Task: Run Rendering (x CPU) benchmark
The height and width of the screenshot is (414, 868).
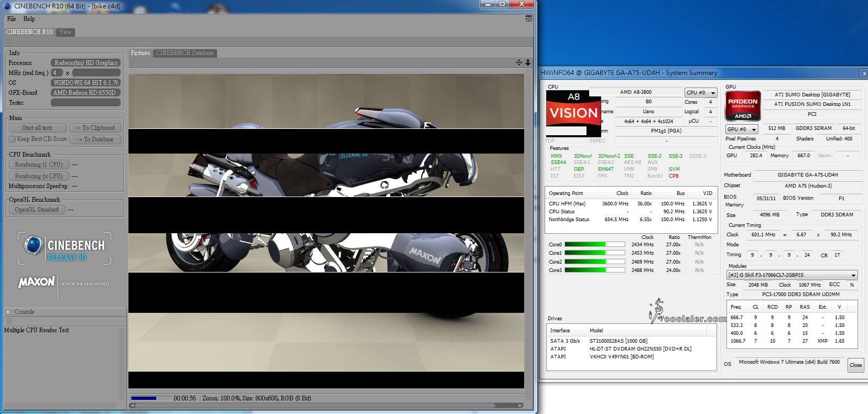Action: pyautogui.click(x=39, y=176)
